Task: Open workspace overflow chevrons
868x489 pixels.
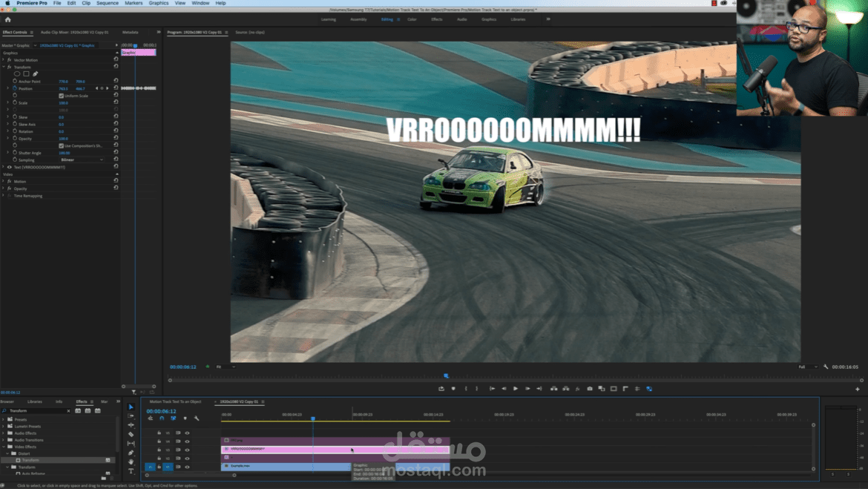Action: pyautogui.click(x=548, y=19)
